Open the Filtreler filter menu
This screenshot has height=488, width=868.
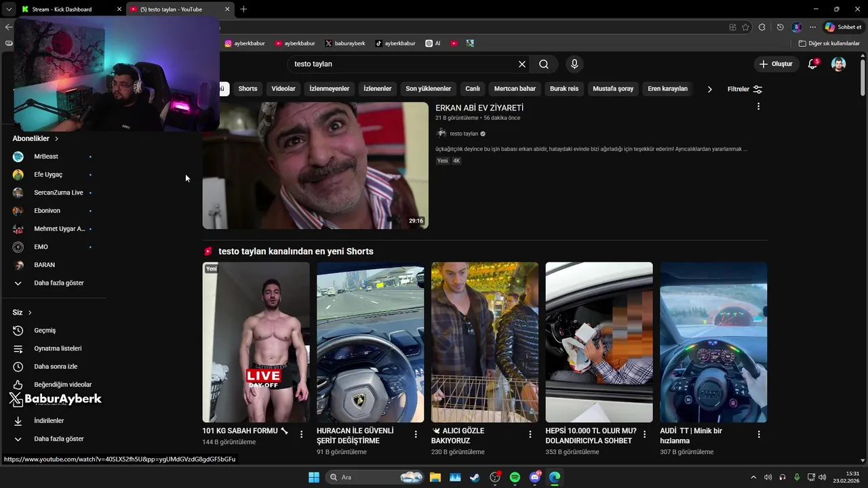click(745, 89)
